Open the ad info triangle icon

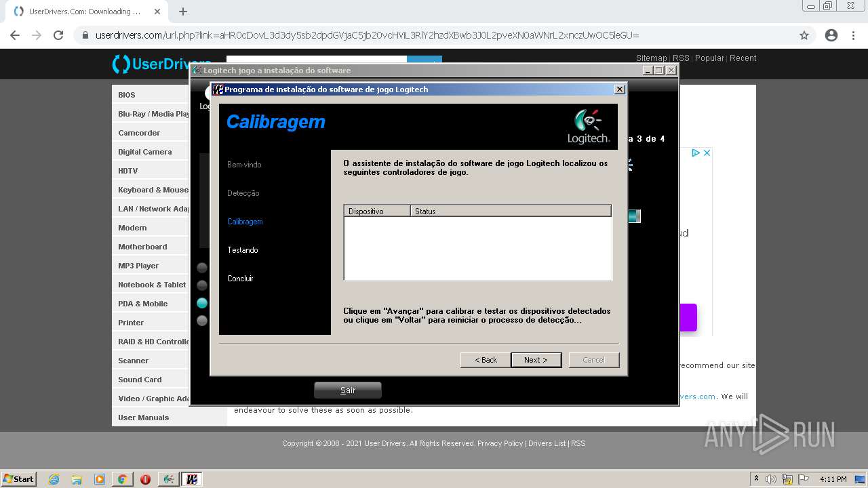(696, 153)
